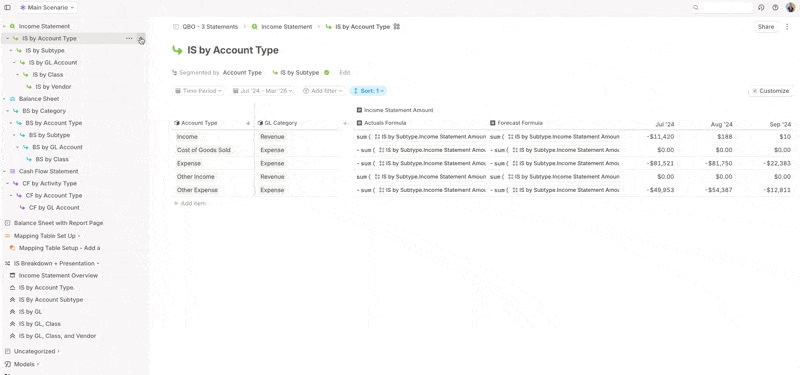
Task: Click Add item below the table
Action: (x=190, y=203)
